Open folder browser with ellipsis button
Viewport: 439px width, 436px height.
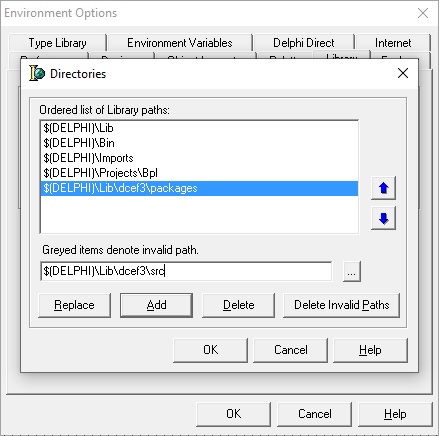pyautogui.click(x=352, y=272)
